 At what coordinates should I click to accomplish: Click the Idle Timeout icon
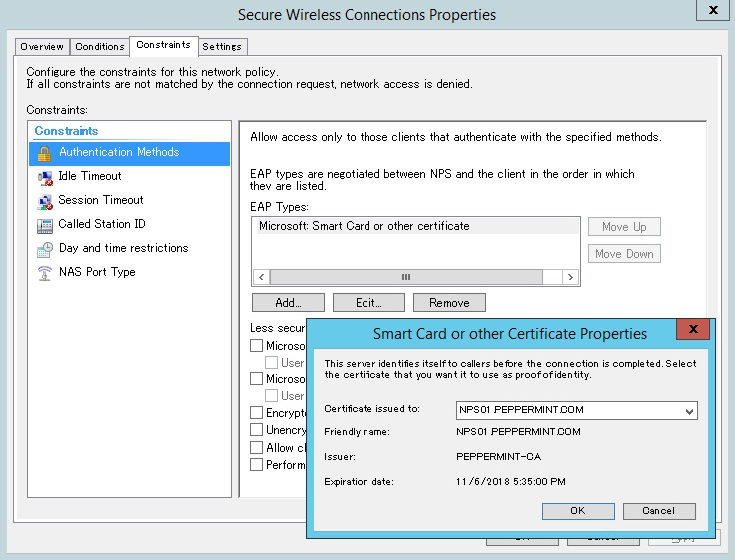(43, 177)
